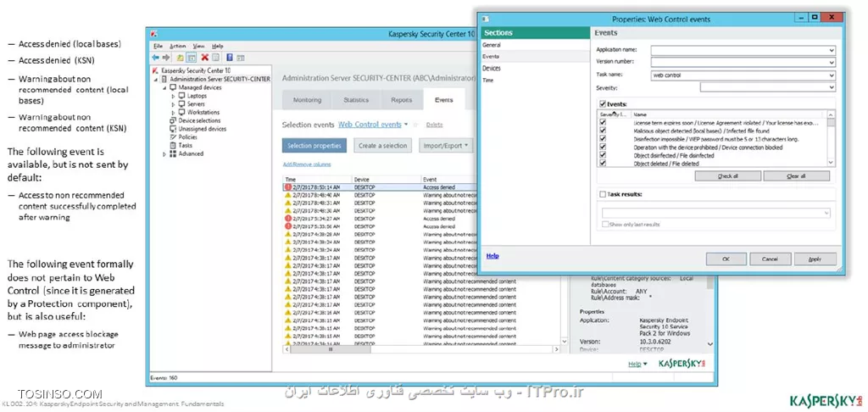Enable the Task results checkbox
Viewport: 868px width, 412px height.
coord(603,194)
